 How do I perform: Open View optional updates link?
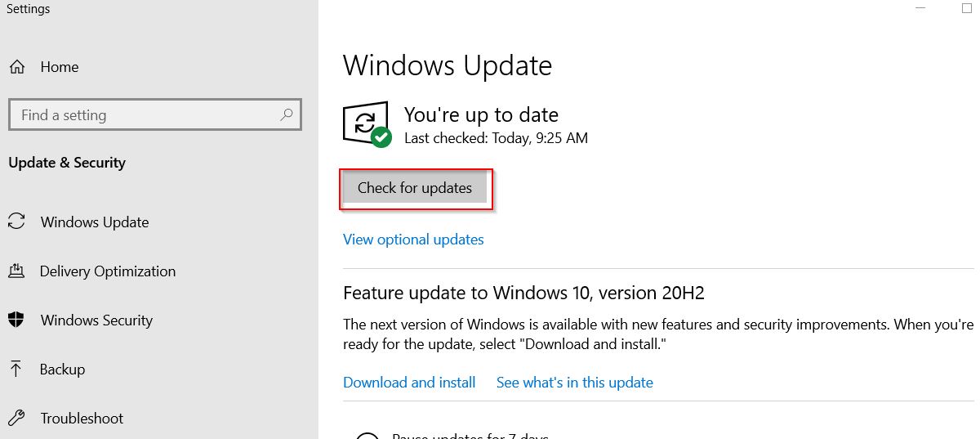coord(413,240)
